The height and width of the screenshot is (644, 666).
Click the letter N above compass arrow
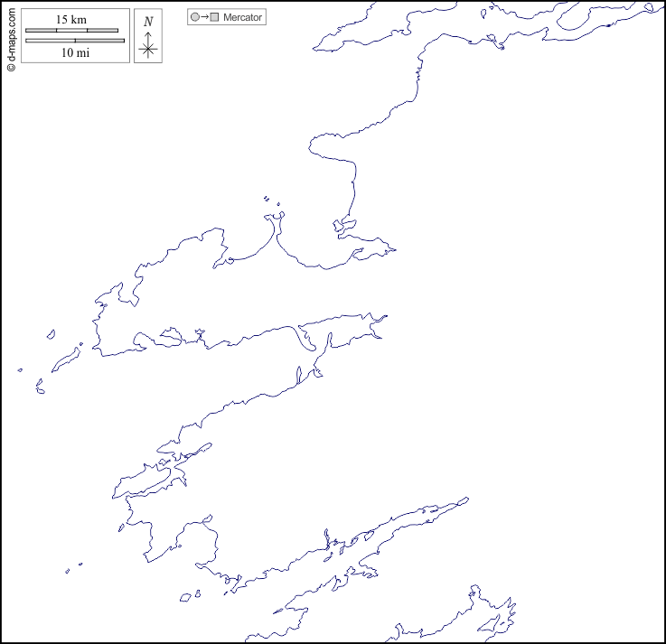click(148, 22)
